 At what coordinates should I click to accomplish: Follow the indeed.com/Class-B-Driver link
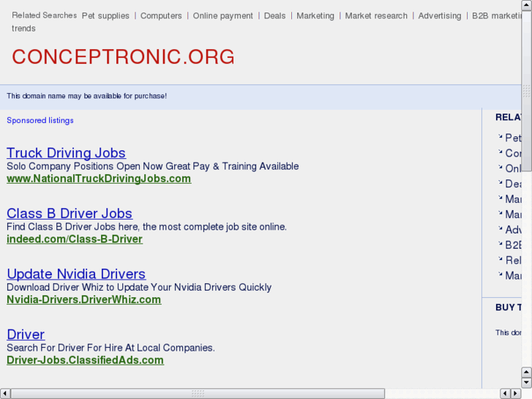click(75, 239)
